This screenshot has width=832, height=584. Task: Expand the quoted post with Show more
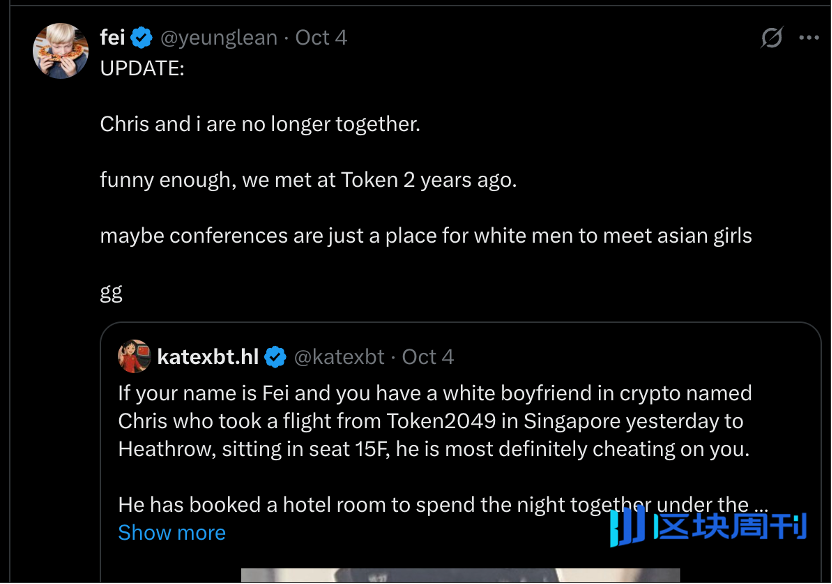(171, 533)
